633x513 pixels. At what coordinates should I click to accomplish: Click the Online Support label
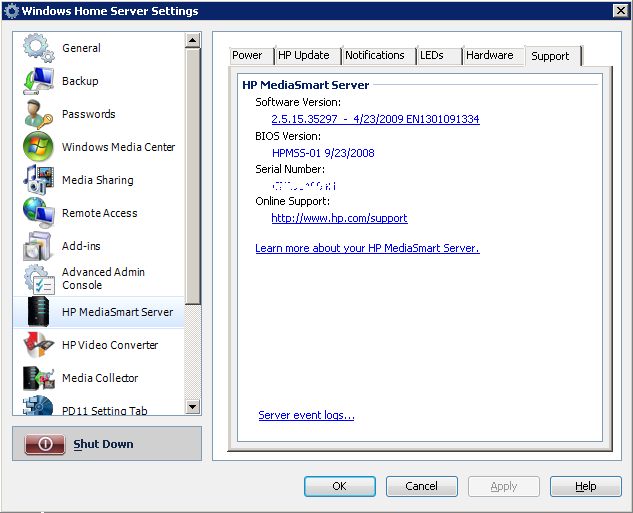pyautogui.click(x=292, y=201)
